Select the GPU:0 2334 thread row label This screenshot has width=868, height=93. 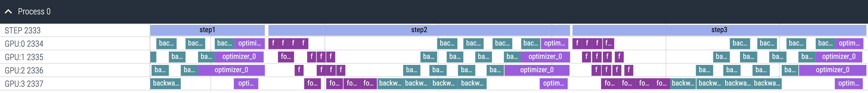tap(24, 44)
